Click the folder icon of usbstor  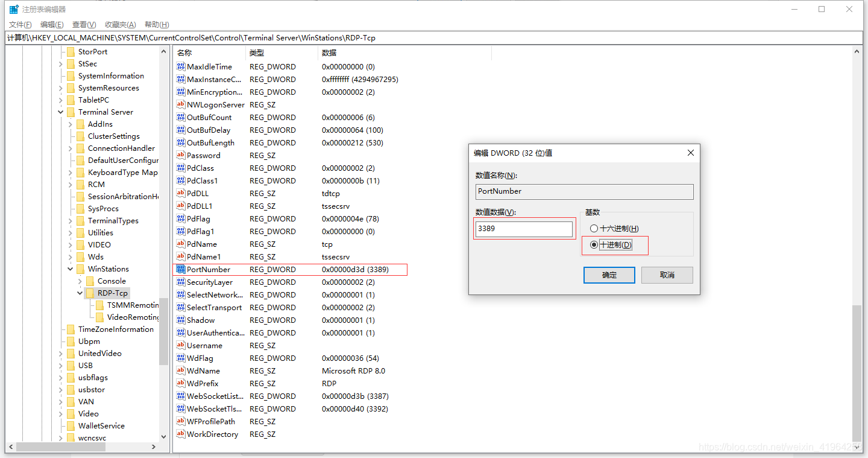tap(71, 389)
